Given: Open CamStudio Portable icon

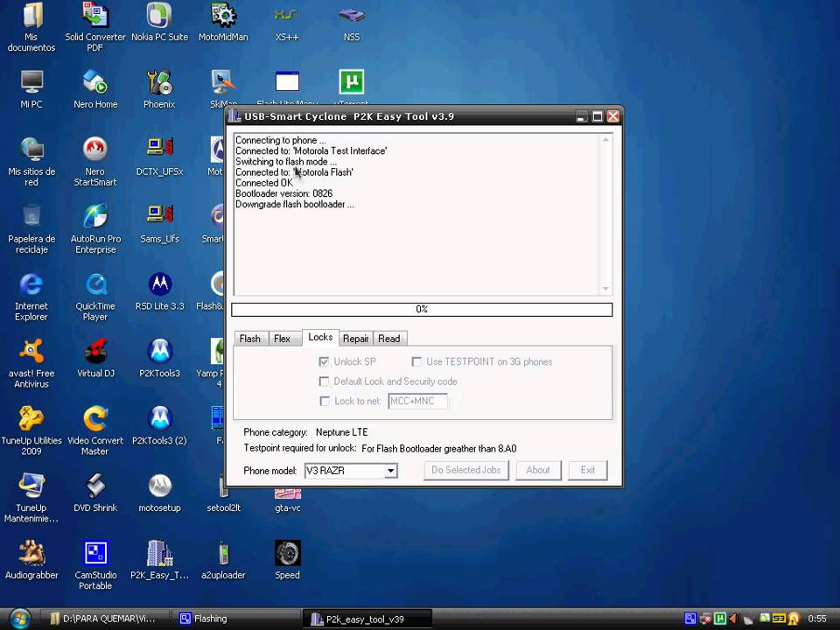Looking at the screenshot, I should click(94, 565).
